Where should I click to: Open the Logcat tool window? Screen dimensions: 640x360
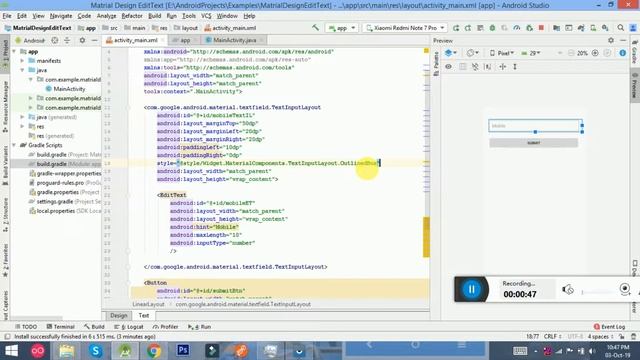pos(129,327)
